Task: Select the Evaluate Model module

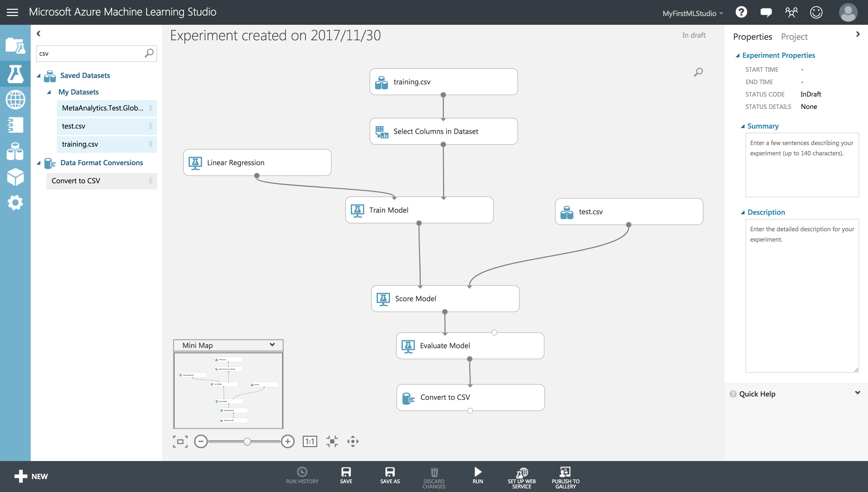Action: [x=470, y=346]
